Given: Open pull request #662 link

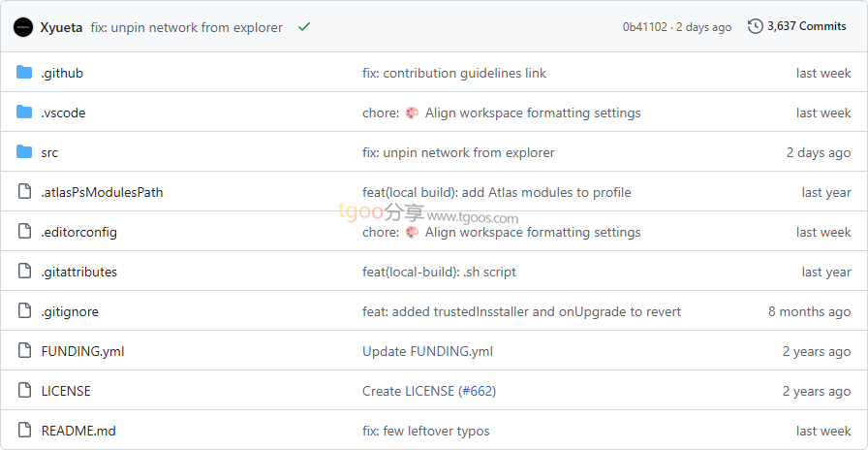Looking at the screenshot, I should point(477,391).
